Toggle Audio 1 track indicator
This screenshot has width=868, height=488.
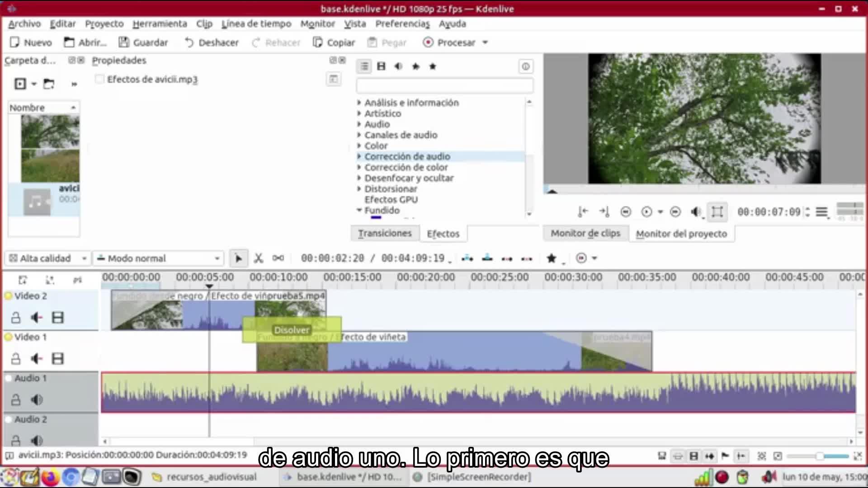(8, 378)
